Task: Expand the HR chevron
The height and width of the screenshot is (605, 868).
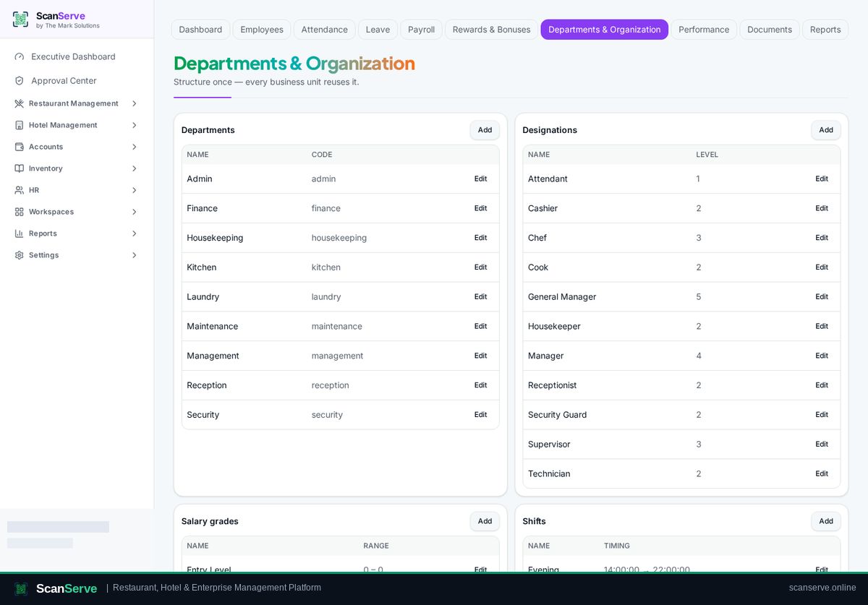Action: (134, 190)
